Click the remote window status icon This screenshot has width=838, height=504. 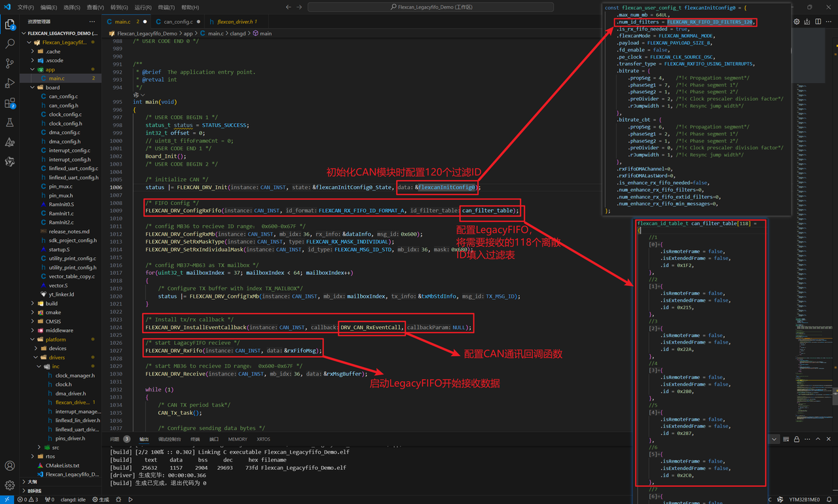pyautogui.click(x=7, y=499)
